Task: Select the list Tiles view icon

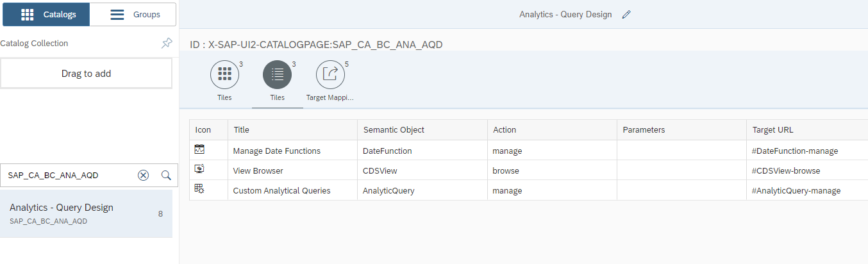Action: pyautogui.click(x=277, y=76)
